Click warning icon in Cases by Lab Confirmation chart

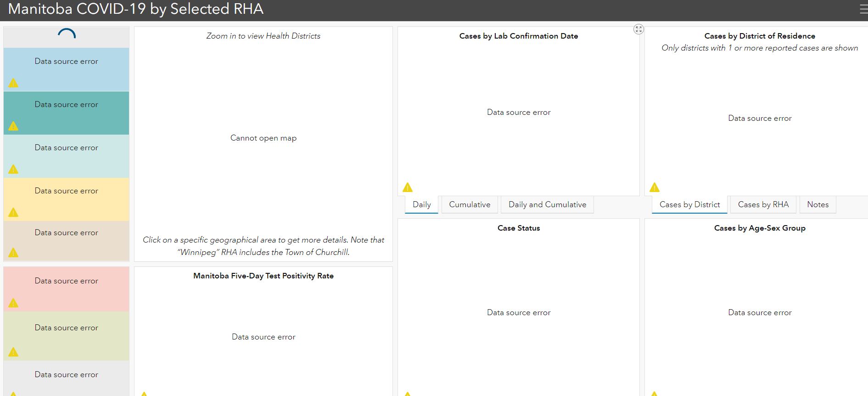pos(408,187)
